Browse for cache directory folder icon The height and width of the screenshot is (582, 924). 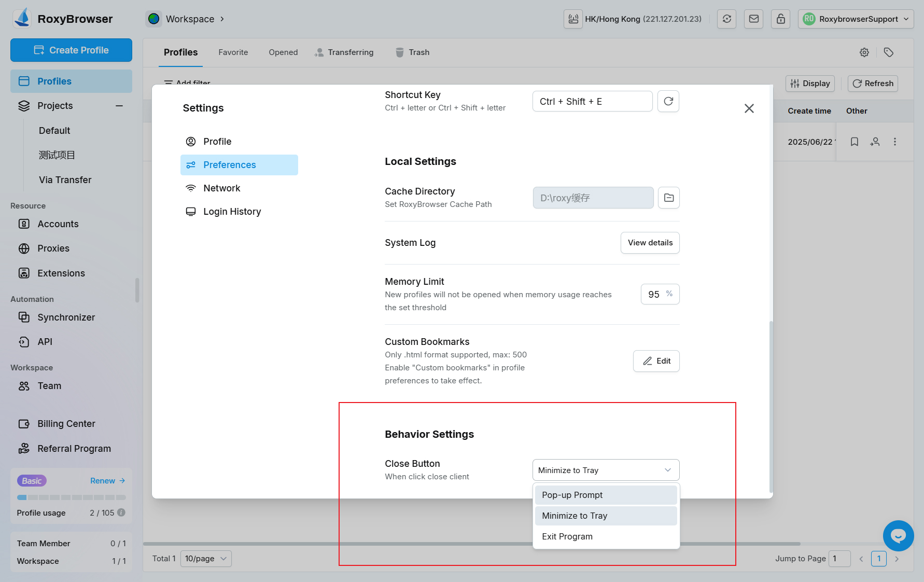tap(668, 198)
